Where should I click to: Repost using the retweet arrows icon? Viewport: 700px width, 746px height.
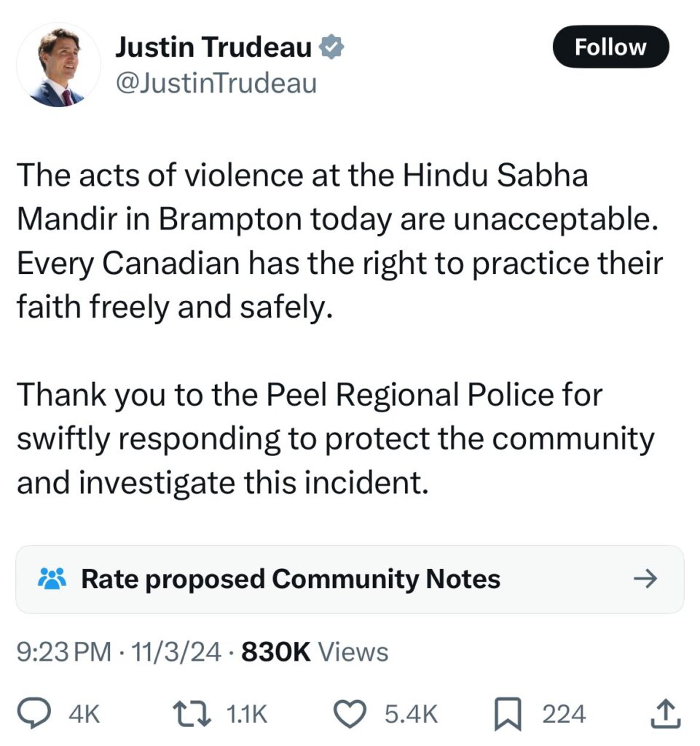click(192, 714)
